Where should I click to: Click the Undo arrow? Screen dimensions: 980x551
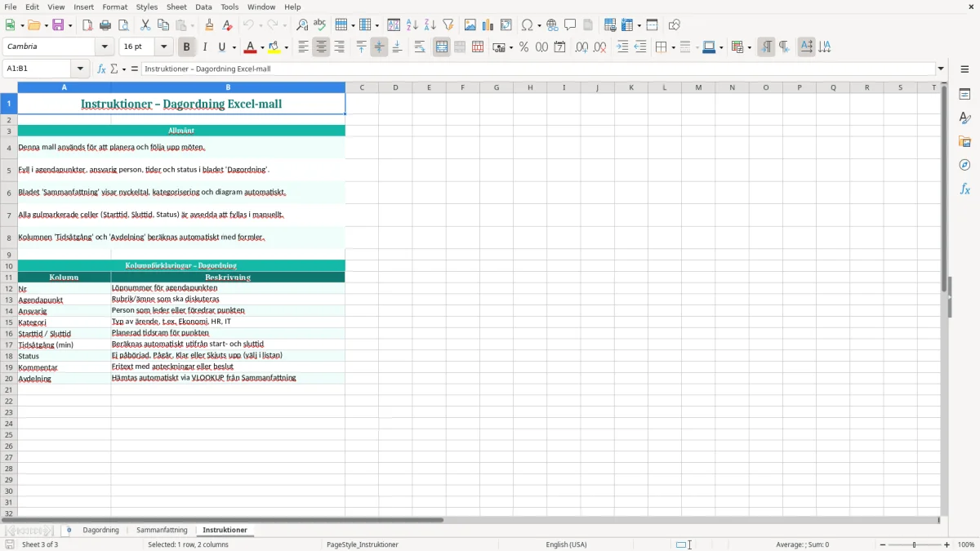tap(248, 25)
